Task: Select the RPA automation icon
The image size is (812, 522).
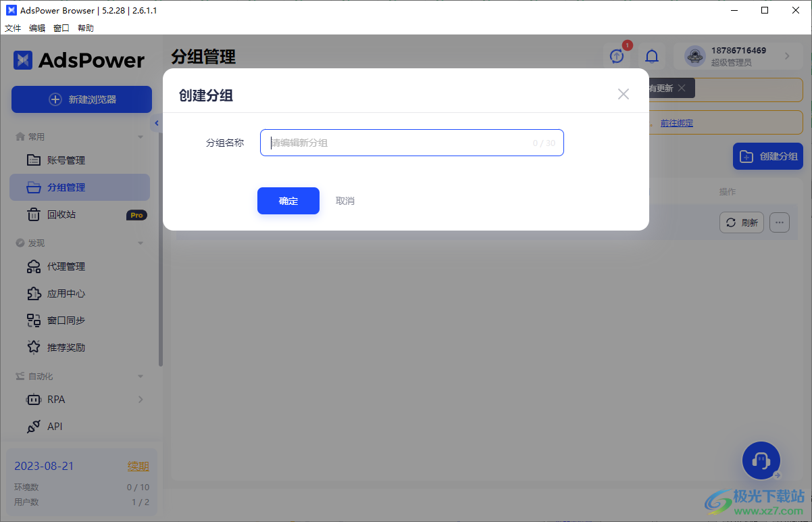Action: click(33, 400)
